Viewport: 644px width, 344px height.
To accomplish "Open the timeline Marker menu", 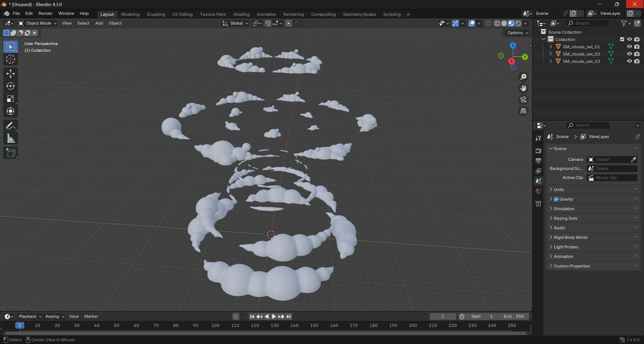I will pyautogui.click(x=91, y=317).
